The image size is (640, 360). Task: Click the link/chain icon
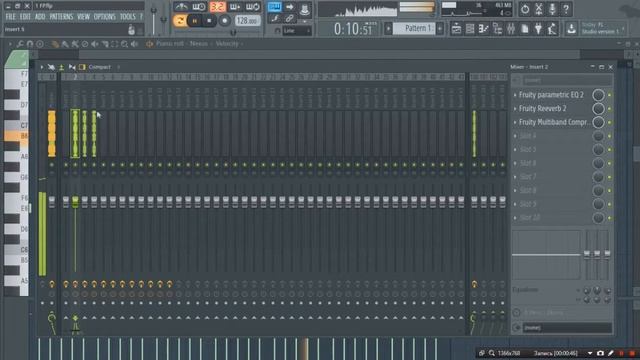point(289,18)
